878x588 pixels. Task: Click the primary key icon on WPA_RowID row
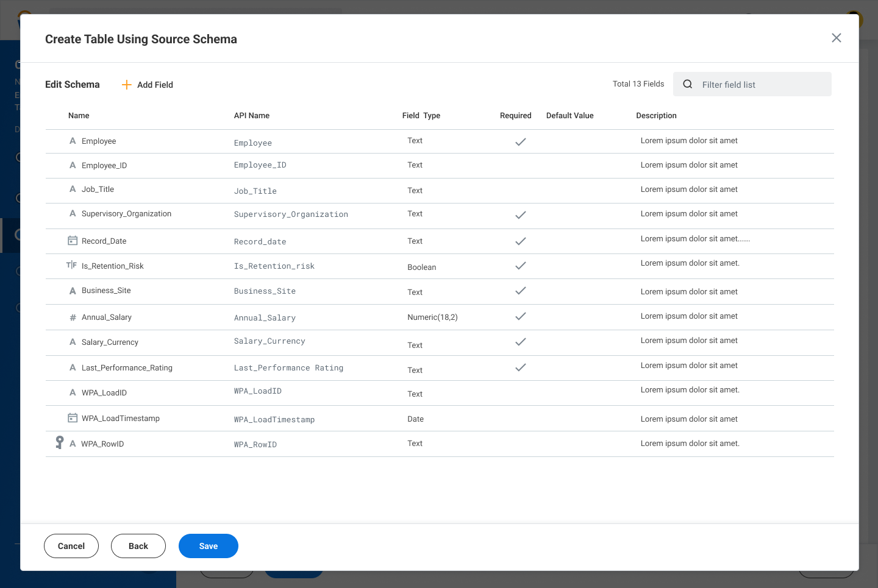pos(59,442)
